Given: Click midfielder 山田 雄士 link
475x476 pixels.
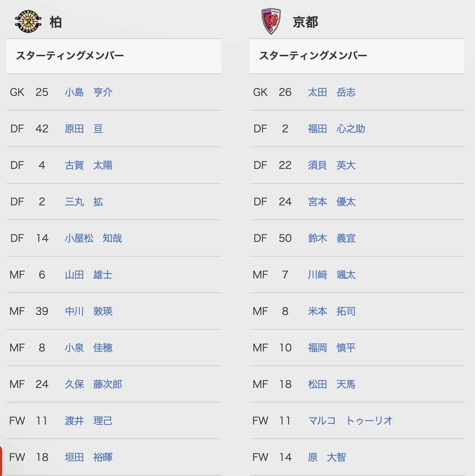Looking at the screenshot, I should click(89, 275).
